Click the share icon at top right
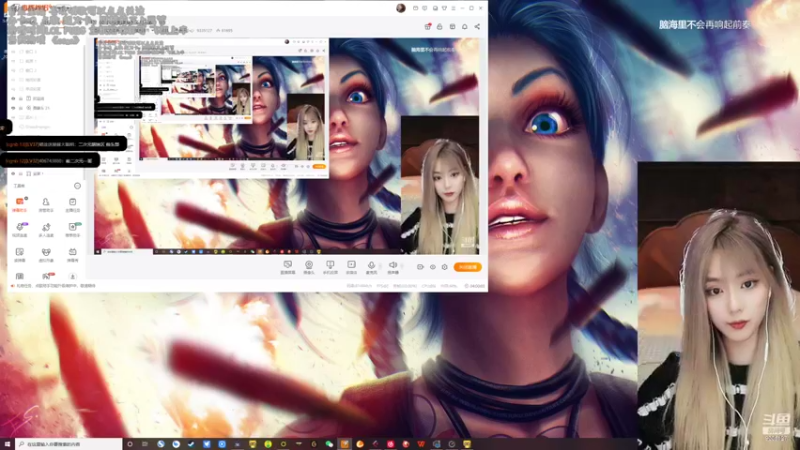This screenshot has height=450, width=800. pyautogui.click(x=477, y=27)
